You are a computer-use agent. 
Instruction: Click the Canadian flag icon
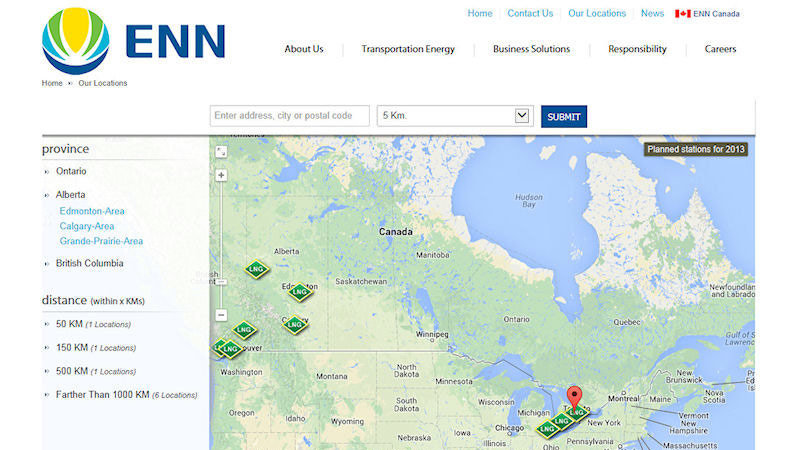682,14
